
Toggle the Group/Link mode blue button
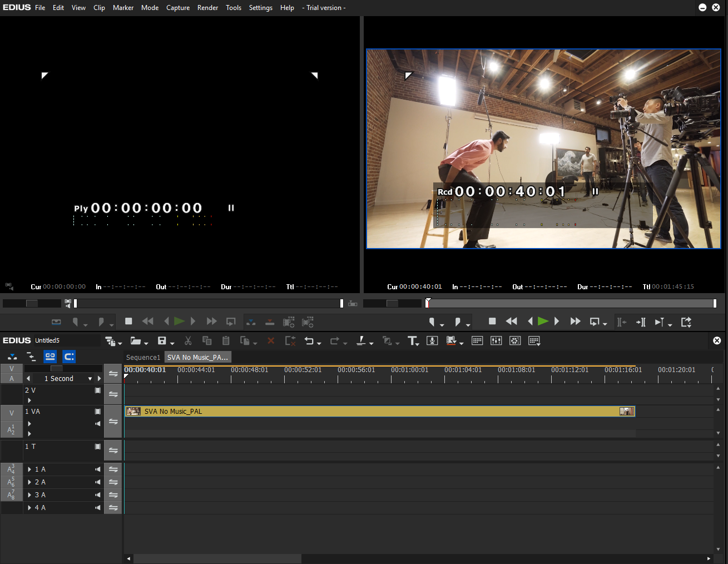(50, 357)
